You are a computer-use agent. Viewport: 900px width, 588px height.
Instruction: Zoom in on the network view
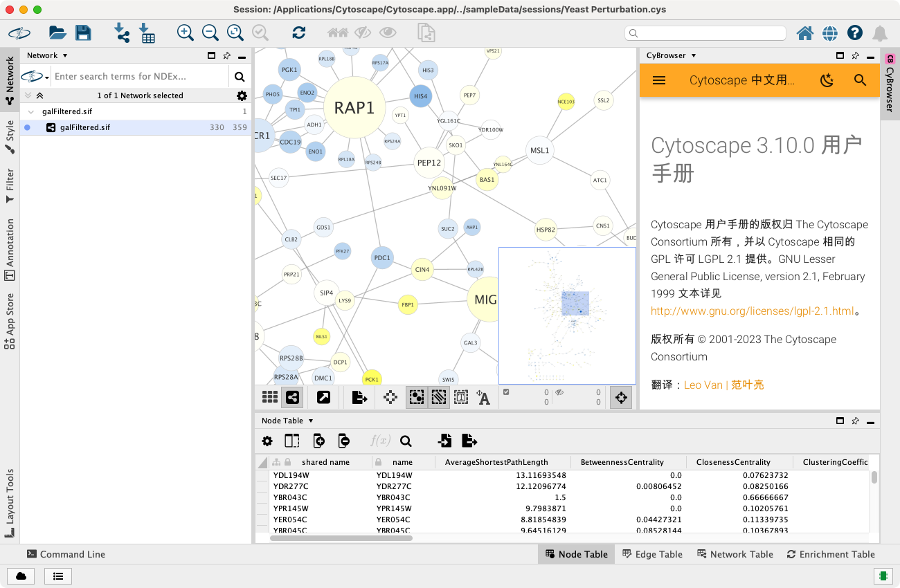point(185,33)
